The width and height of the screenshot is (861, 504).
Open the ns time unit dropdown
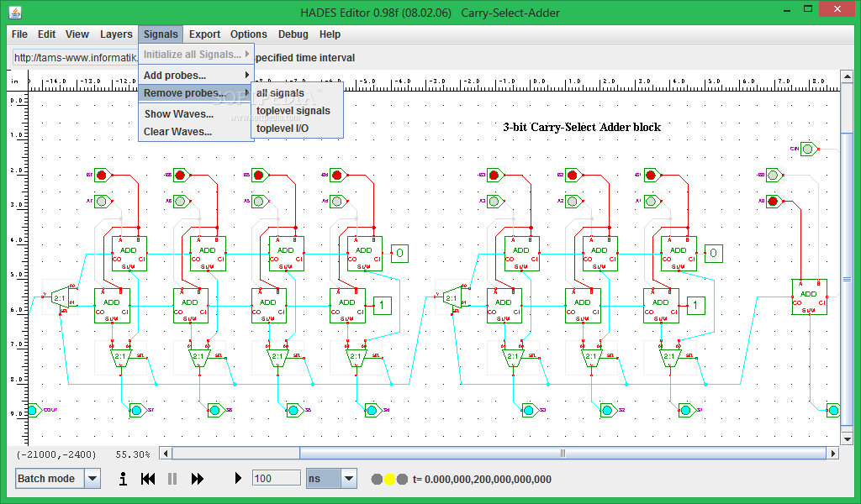(349, 479)
